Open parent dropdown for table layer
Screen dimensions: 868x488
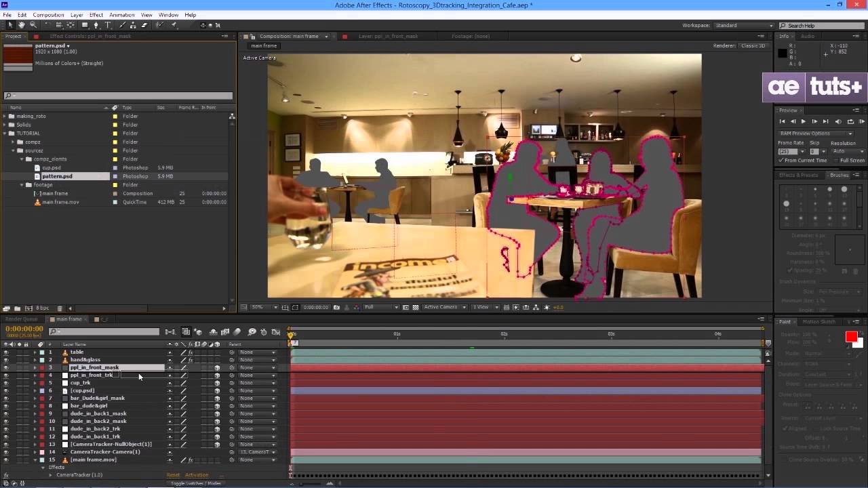pyautogui.click(x=258, y=352)
